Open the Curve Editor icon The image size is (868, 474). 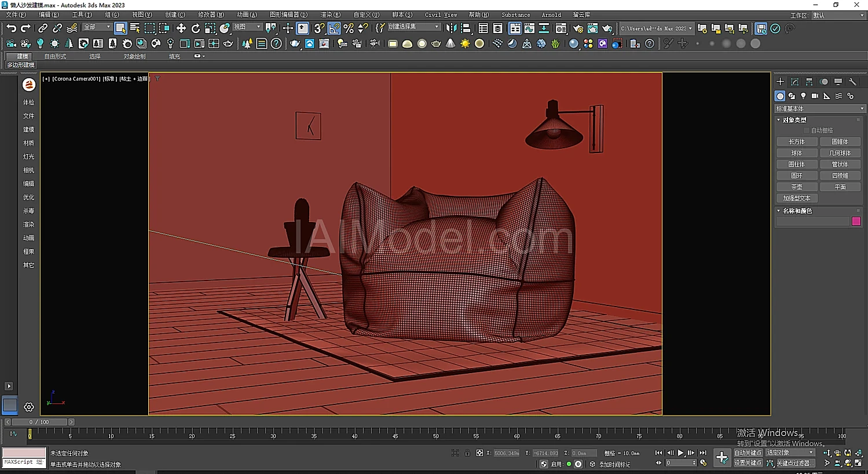[529, 28]
